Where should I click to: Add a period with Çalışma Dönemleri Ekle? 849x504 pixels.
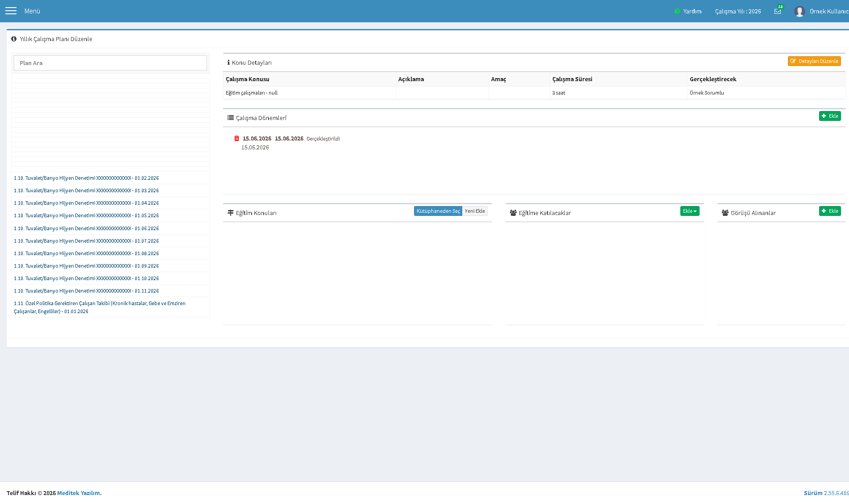[830, 116]
